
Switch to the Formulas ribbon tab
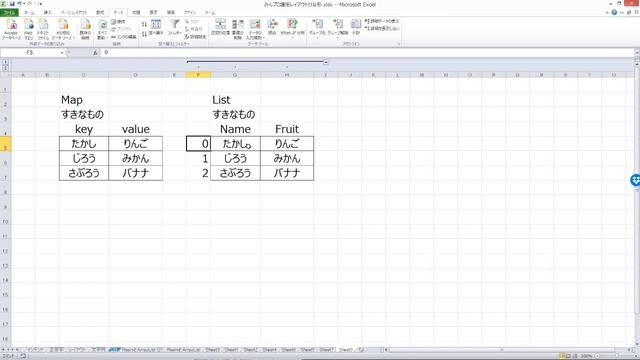coord(100,13)
